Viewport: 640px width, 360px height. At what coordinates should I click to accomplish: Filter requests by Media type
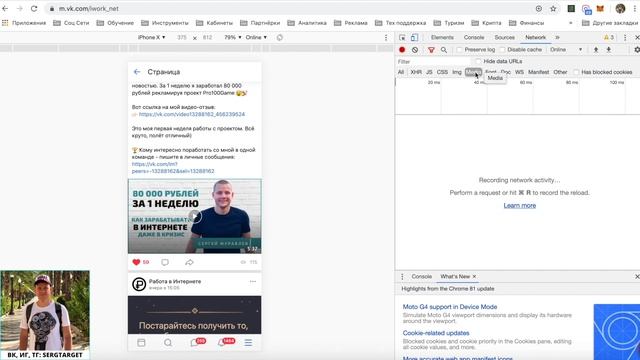coord(473,72)
